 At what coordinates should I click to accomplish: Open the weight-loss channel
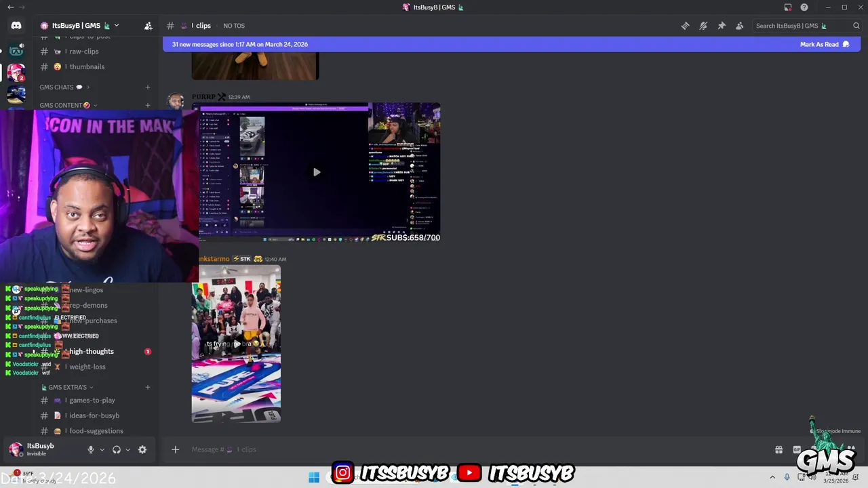click(87, 367)
